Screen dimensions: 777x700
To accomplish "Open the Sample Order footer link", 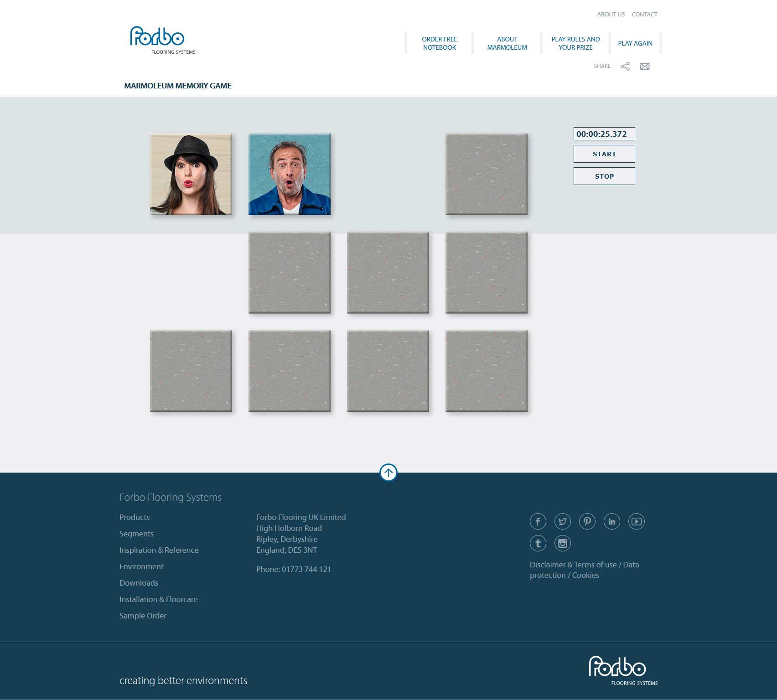I will pos(143,616).
